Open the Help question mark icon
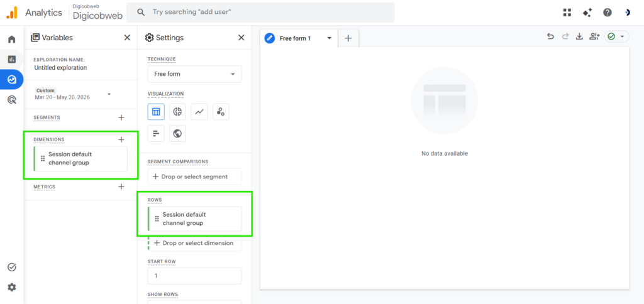The height and width of the screenshot is (304, 644). point(608,13)
